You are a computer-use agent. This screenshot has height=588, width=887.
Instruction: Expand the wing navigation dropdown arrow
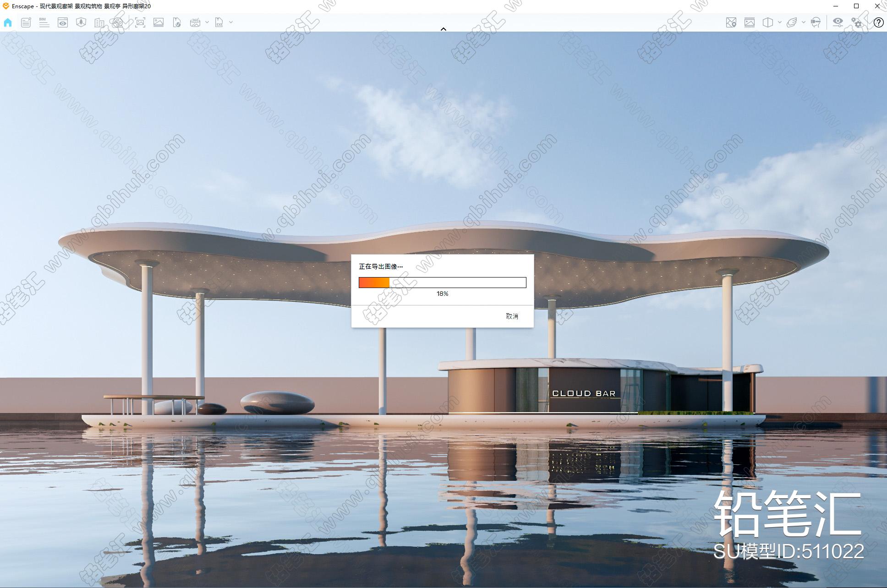804,22
